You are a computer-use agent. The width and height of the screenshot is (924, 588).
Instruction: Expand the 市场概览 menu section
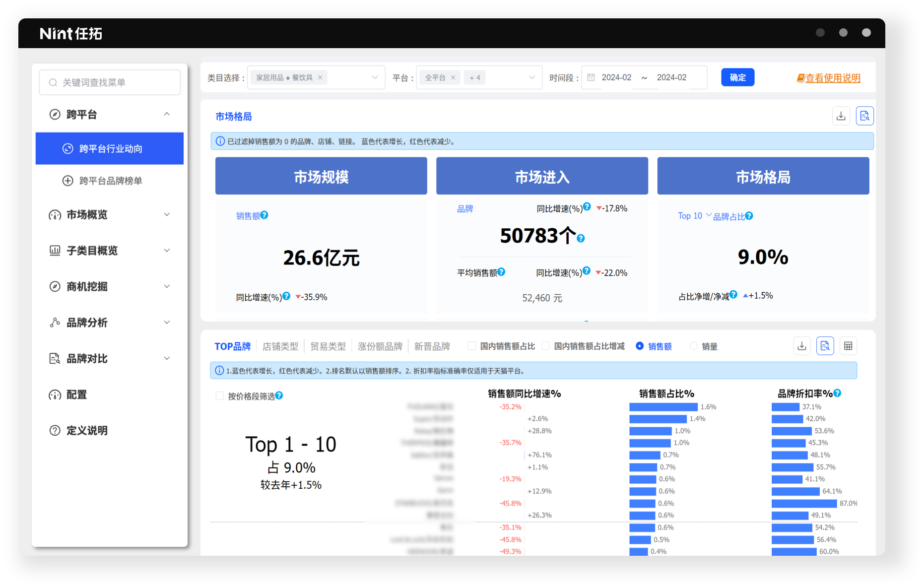point(167,214)
